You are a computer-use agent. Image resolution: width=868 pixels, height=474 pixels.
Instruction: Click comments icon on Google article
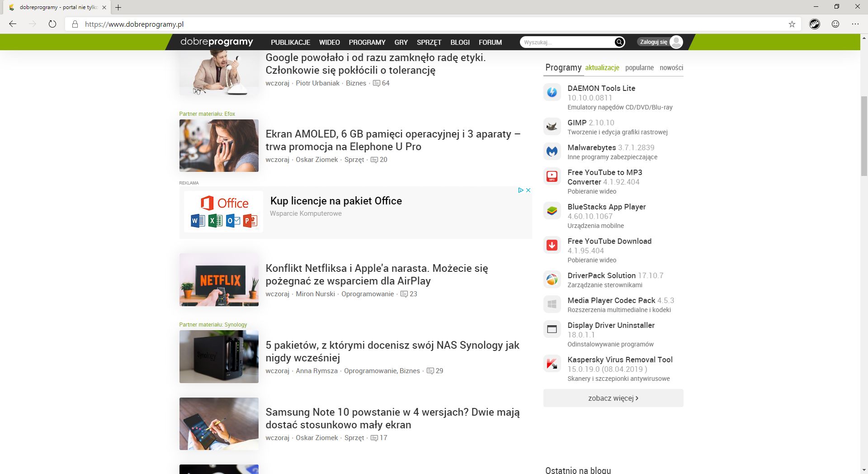pyautogui.click(x=376, y=83)
